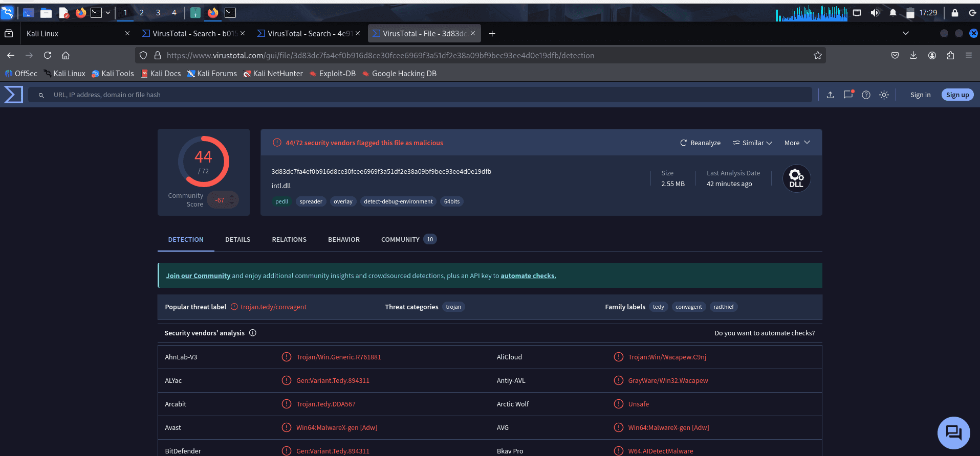Switch to the Details tab
This screenshot has height=456, width=980.
click(238, 239)
